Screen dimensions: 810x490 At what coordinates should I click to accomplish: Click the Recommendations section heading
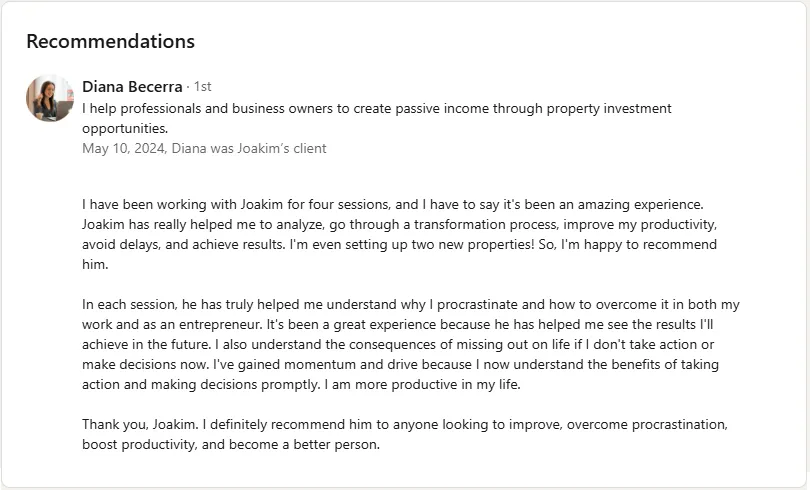111,41
